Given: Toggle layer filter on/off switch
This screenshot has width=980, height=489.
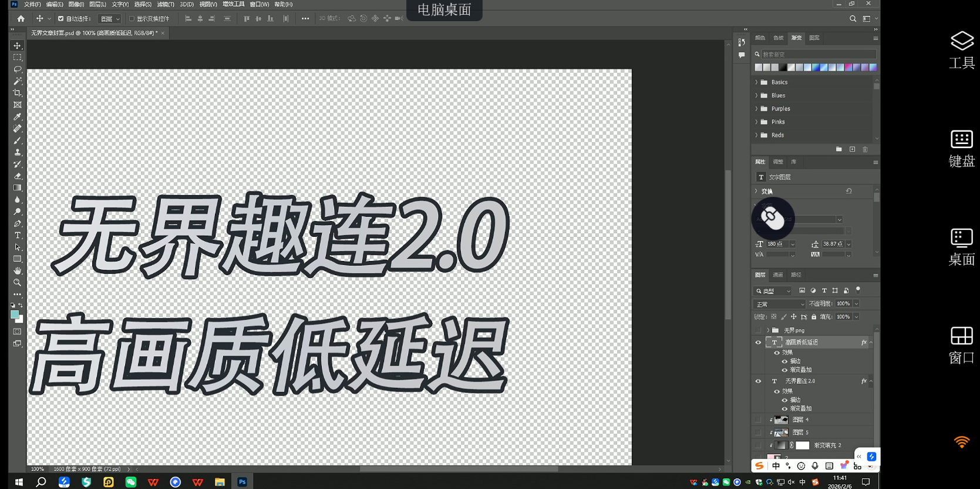Looking at the screenshot, I should [858, 290].
